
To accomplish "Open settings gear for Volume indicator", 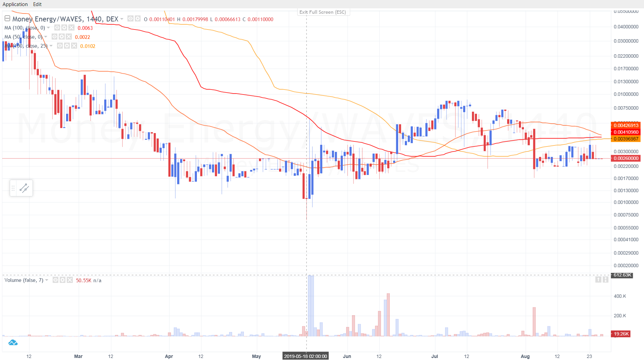I will [62, 280].
